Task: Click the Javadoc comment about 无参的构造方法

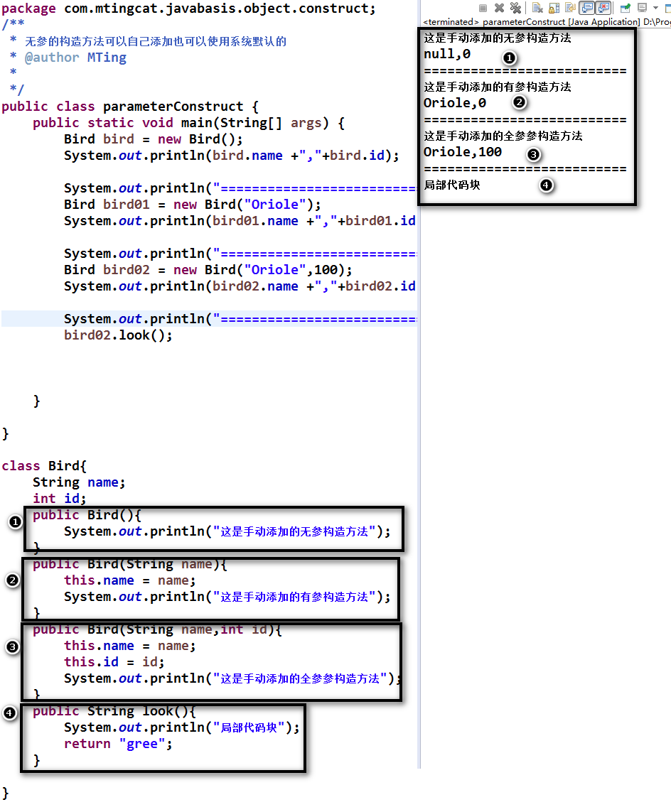Action: (x=156, y=41)
